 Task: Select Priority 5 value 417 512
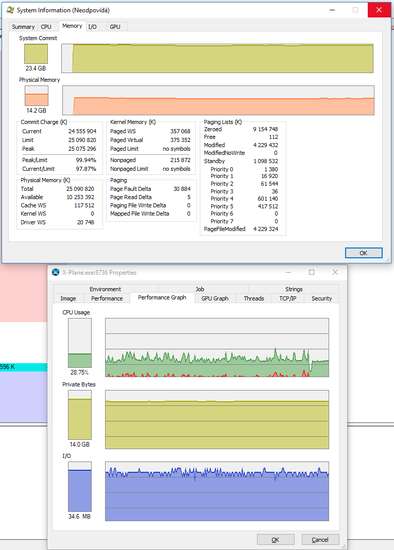click(268, 206)
